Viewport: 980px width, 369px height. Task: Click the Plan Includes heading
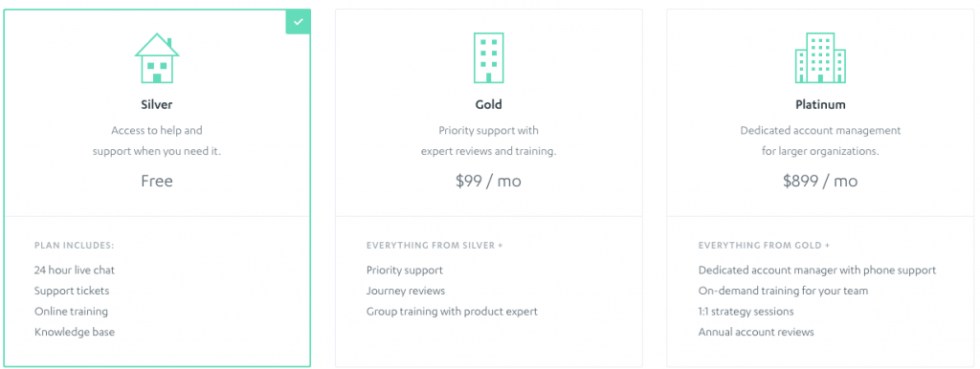75,246
